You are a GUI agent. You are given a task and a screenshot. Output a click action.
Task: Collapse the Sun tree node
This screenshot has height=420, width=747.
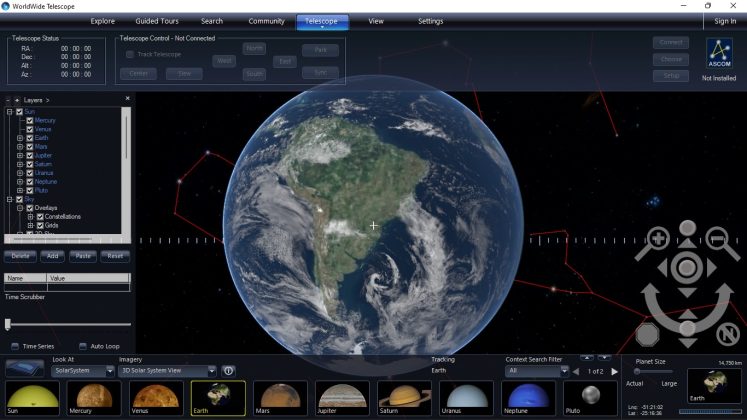(9, 112)
